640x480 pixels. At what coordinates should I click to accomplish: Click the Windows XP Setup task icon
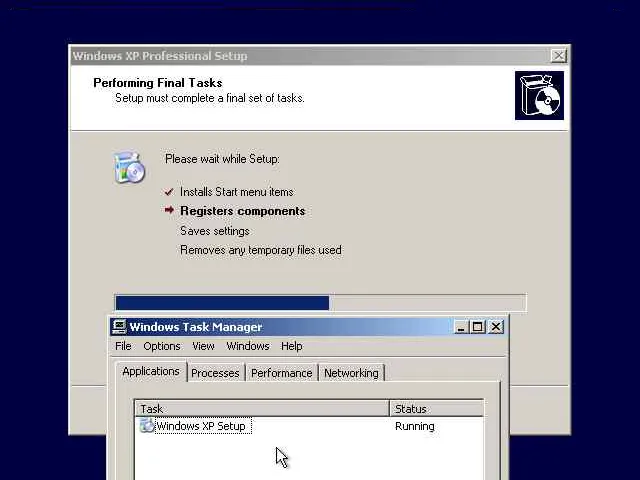147,426
